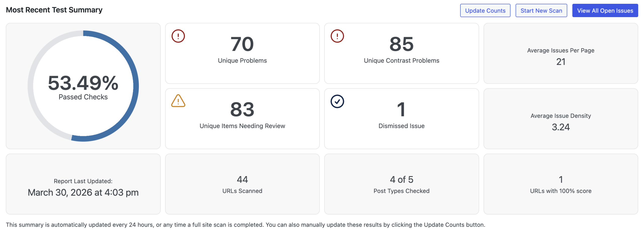Click Start New Scan
644x237 pixels.
541,11
